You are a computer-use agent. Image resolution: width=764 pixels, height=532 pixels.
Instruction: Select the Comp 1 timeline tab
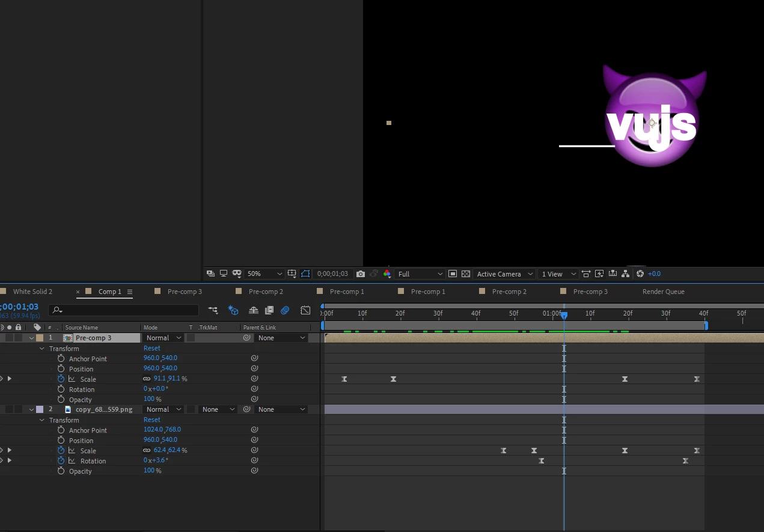110,292
